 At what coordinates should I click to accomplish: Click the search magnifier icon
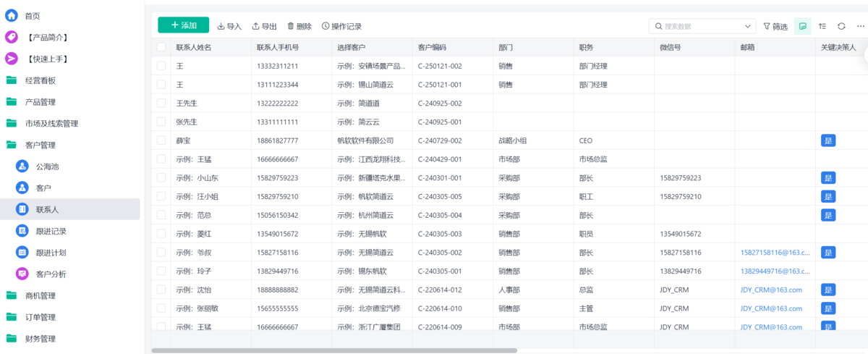658,26
